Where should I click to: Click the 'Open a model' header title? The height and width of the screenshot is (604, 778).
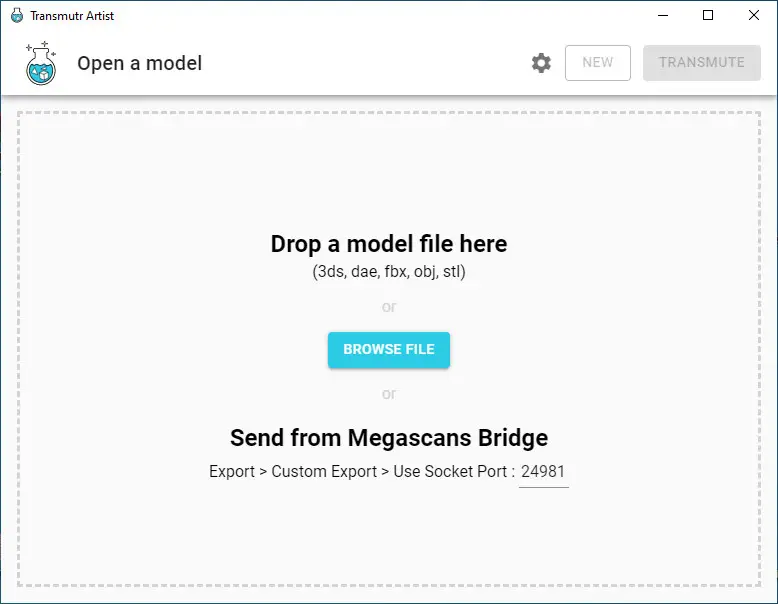[x=139, y=64]
